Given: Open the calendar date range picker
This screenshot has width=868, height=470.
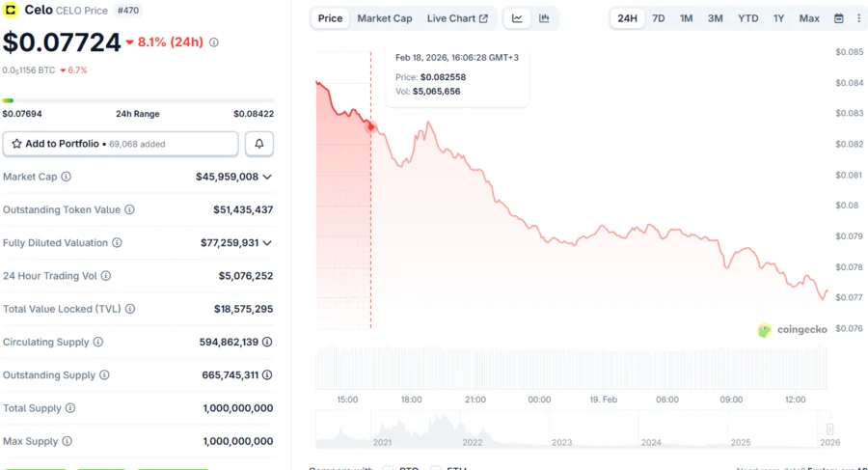Looking at the screenshot, I should (x=838, y=18).
